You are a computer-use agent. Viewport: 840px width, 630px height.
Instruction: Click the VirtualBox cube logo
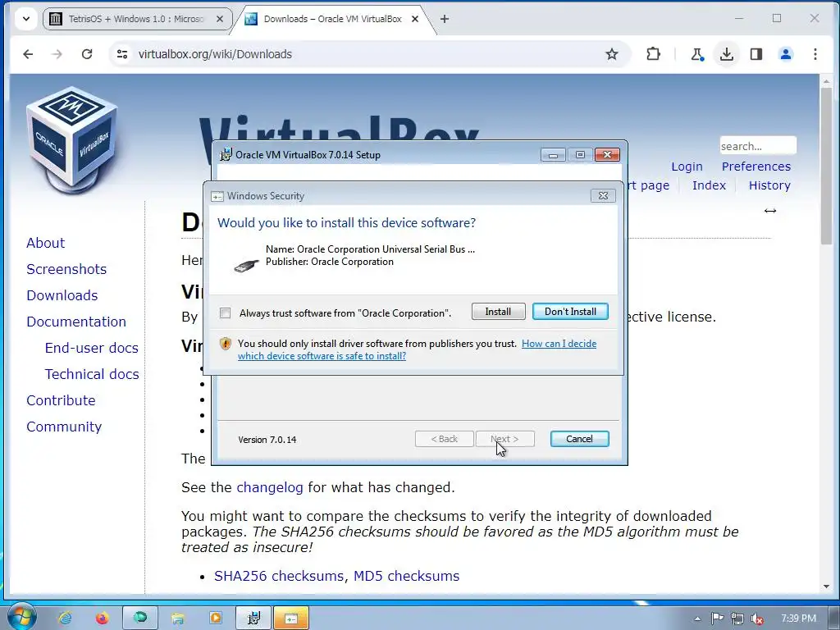72,139
